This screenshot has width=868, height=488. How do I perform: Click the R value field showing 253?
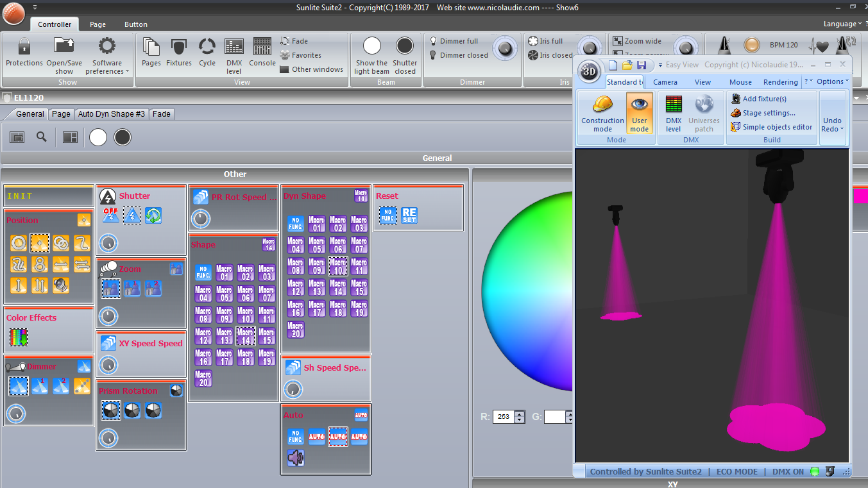(x=504, y=417)
